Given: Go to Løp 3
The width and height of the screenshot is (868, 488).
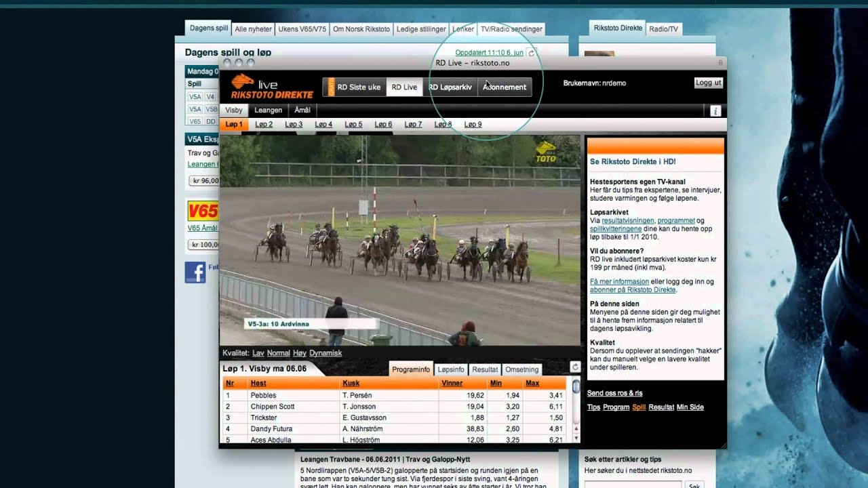Looking at the screenshot, I should (294, 125).
